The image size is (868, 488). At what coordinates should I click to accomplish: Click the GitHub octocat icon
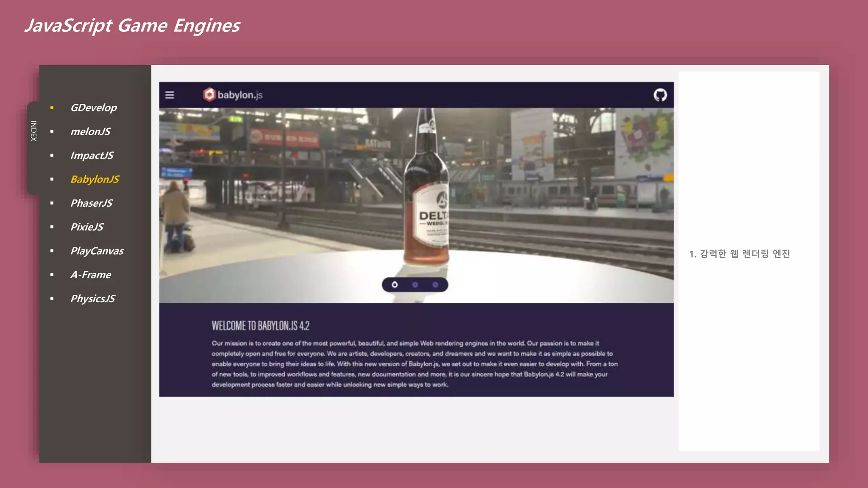[x=660, y=95]
